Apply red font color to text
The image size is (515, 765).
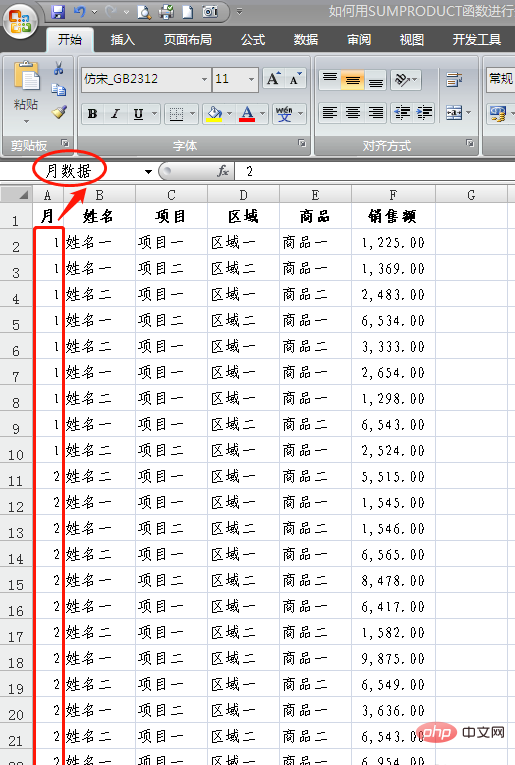247,114
